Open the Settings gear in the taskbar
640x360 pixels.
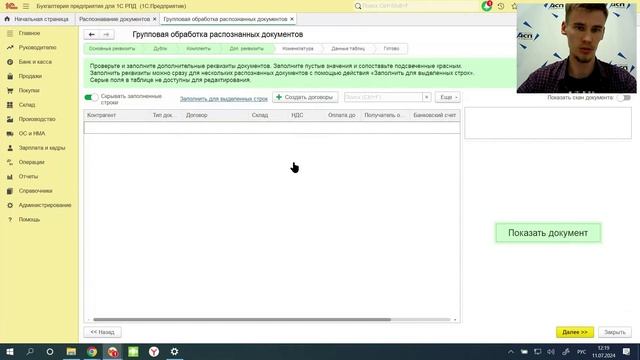tap(174, 351)
